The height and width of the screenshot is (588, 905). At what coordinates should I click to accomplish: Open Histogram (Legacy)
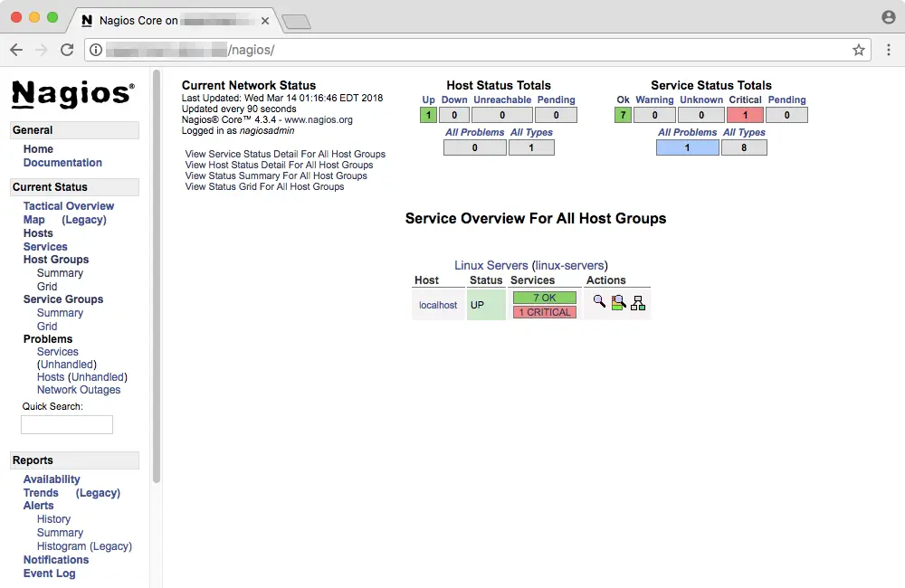(x=84, y=546)
